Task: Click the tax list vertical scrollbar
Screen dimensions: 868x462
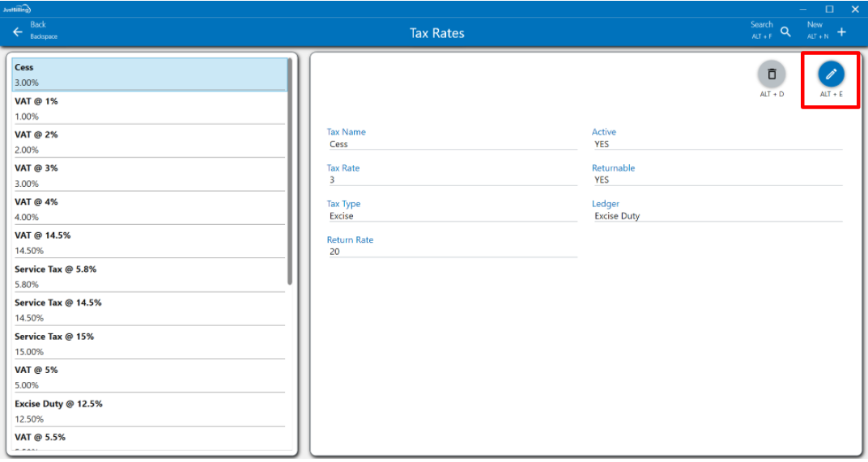Action: pyautogui.click(x=290, y=172)
